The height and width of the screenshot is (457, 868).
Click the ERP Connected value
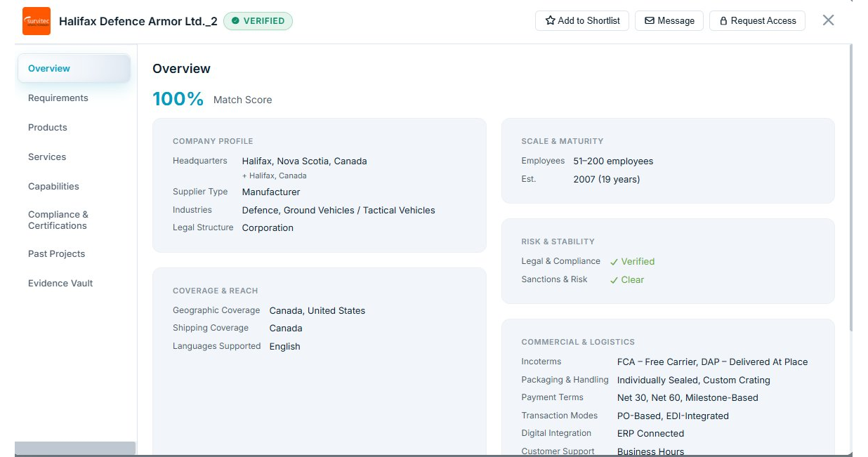650,434
